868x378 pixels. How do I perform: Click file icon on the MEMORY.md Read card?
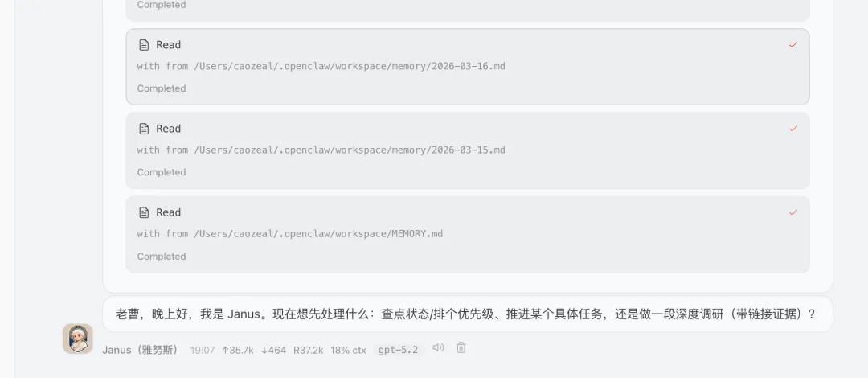[144, 212]
